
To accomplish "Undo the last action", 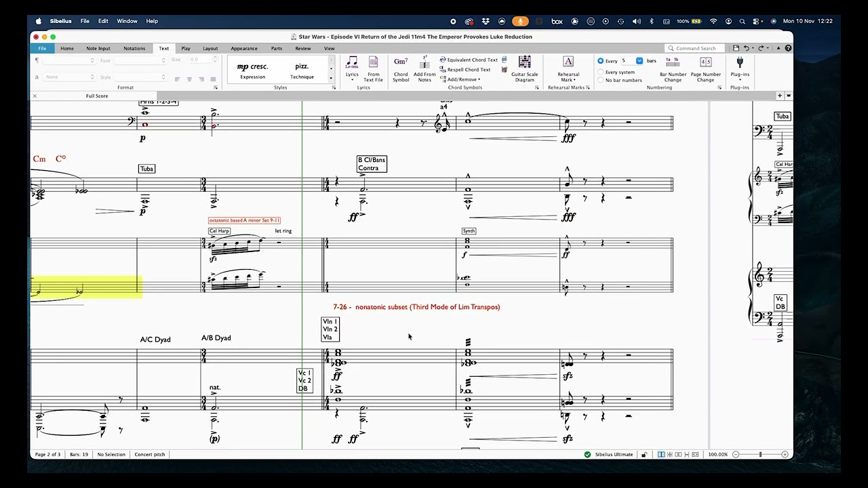I will pos(746,48).
